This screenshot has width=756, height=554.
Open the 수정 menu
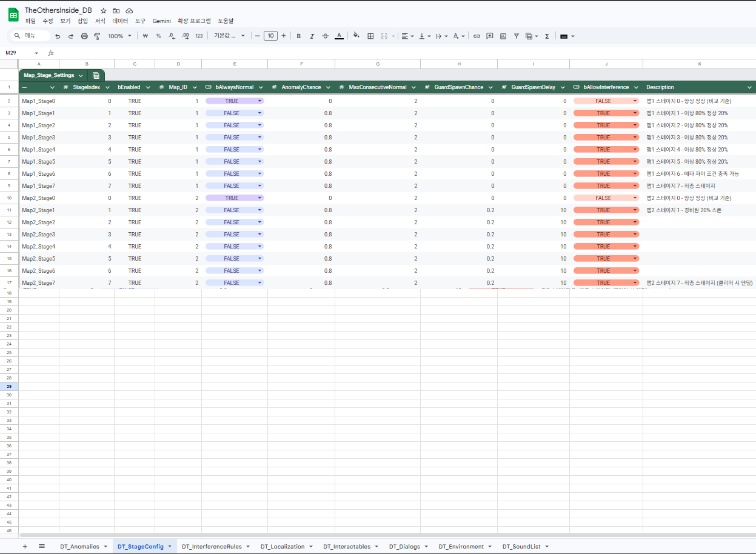(x=48, y=21)
